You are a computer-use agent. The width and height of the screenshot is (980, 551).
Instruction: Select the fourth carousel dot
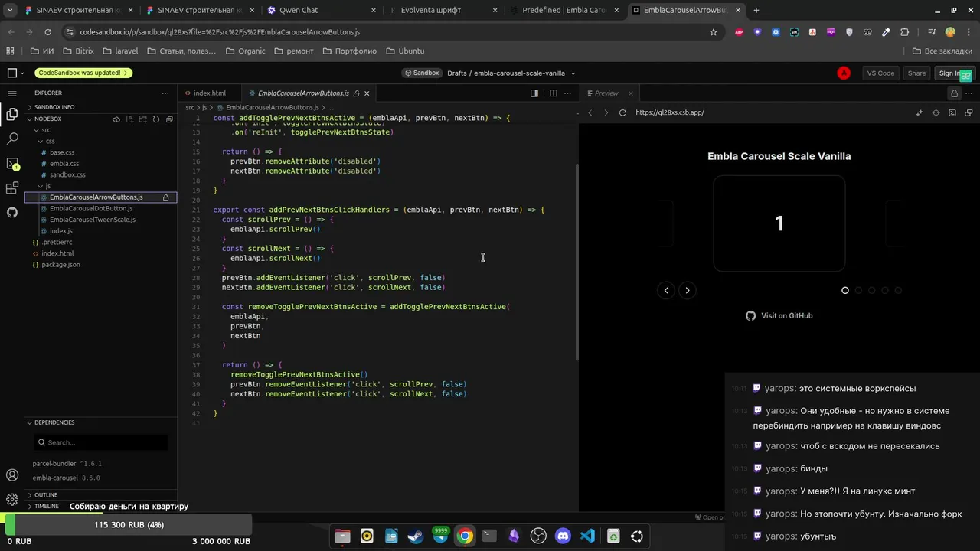[885, 290]
